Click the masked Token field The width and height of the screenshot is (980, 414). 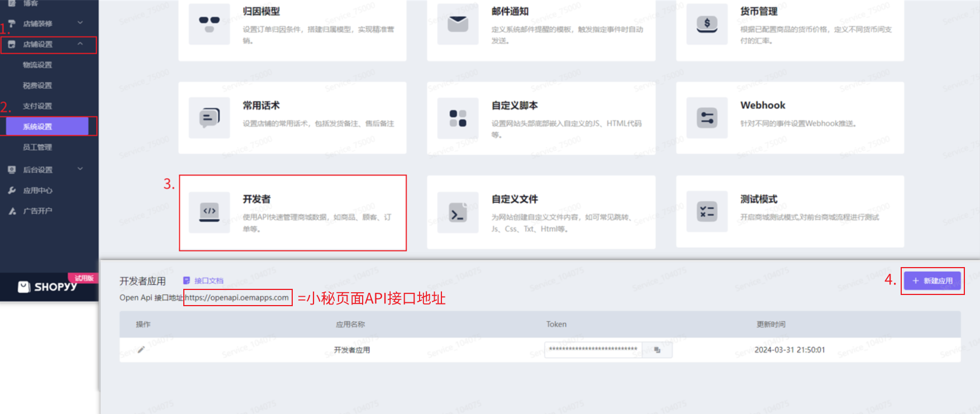coord(593,350)
